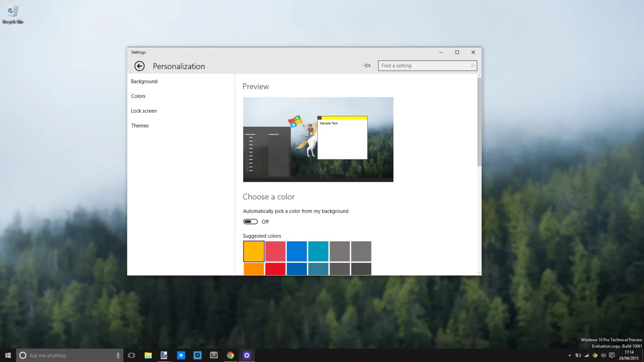Open the Action Center notifications icon

tap(612, 355)
